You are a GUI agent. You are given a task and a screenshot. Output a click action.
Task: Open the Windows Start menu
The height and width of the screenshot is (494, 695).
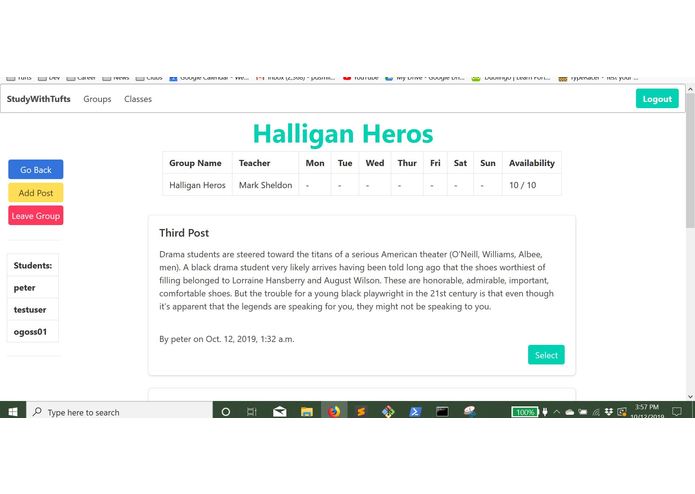[13, 412]
